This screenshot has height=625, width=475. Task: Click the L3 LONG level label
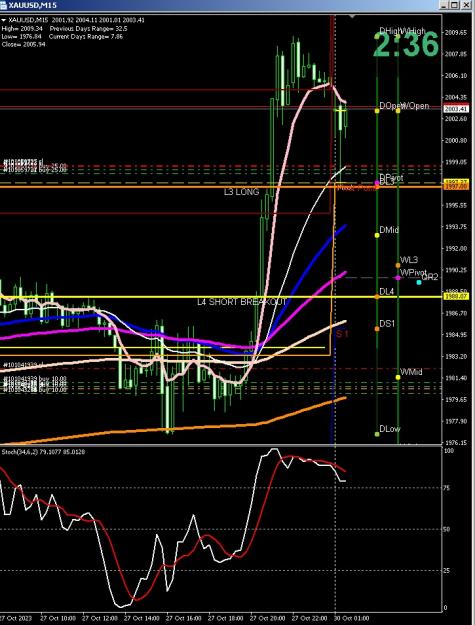(x=241, y=192)
